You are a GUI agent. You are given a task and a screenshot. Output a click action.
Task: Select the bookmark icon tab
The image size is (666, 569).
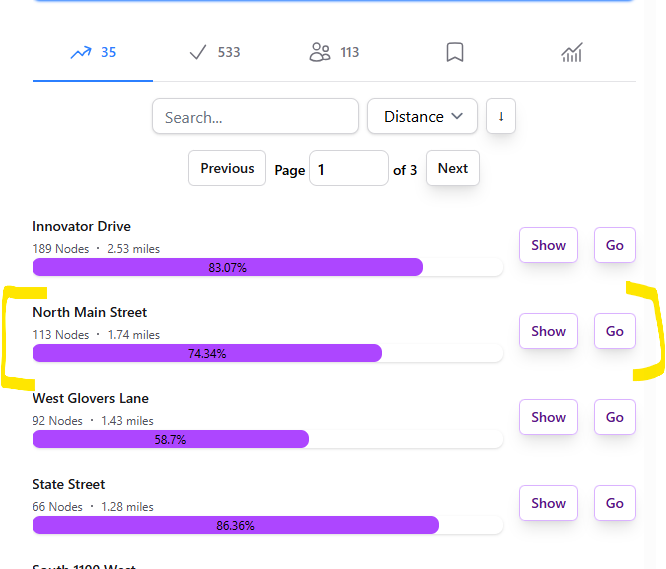coord(455,53)
